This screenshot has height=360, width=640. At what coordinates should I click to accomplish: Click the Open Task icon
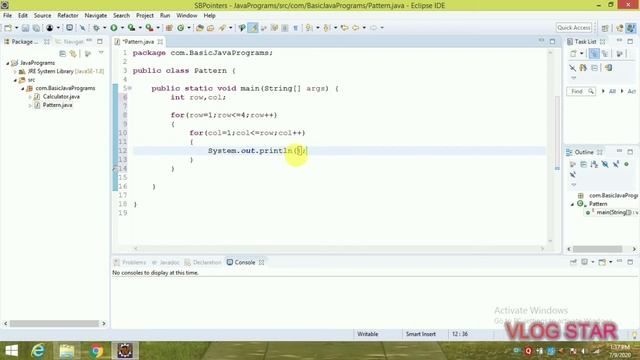211,28
